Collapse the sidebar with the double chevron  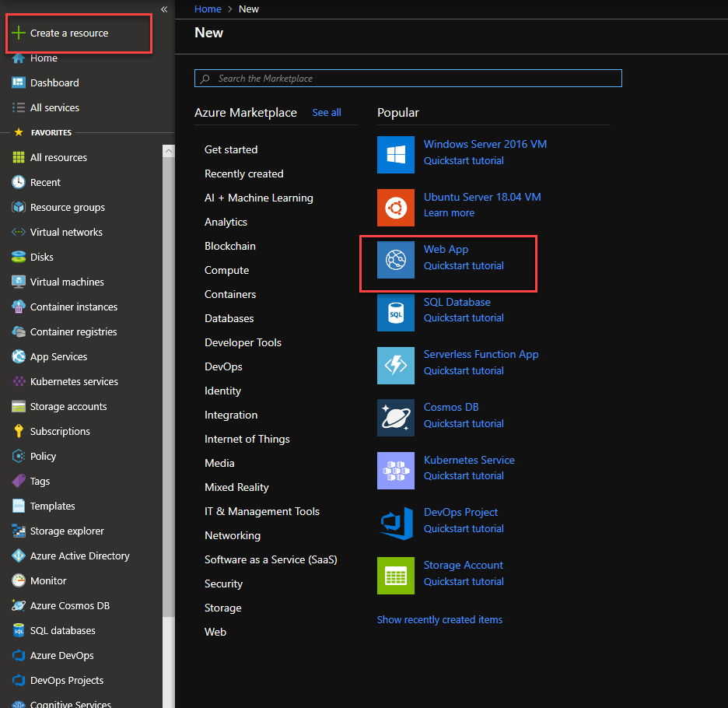[x=164, y=9]
